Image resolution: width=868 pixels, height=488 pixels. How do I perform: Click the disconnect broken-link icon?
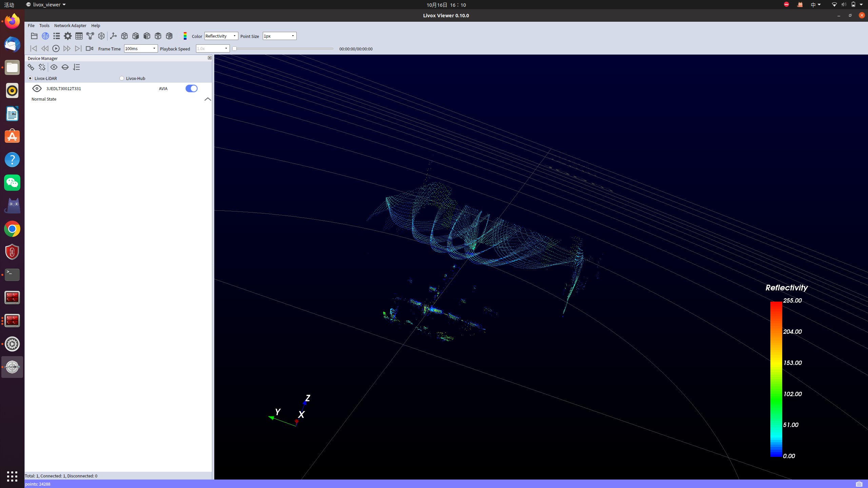point(42,67)
